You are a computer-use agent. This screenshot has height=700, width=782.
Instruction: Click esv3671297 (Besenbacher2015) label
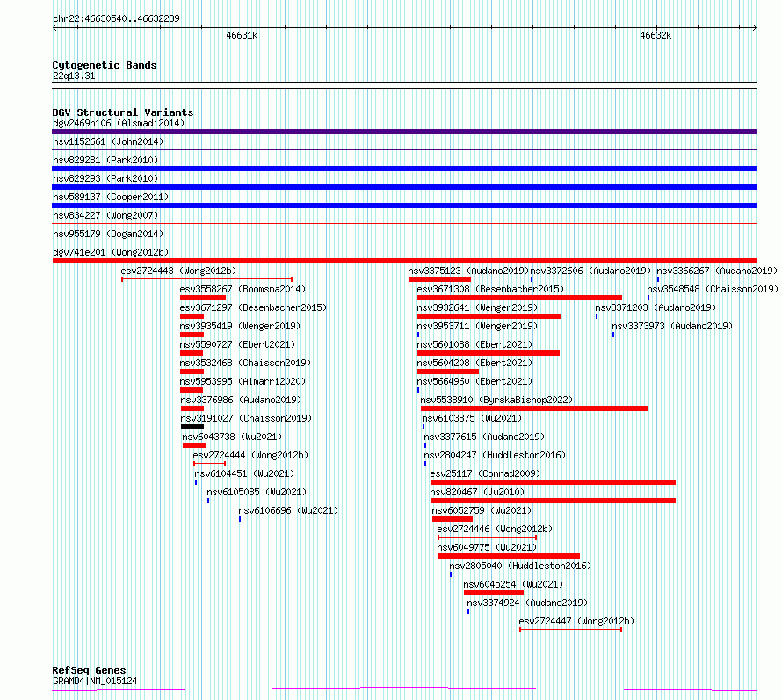253,307
